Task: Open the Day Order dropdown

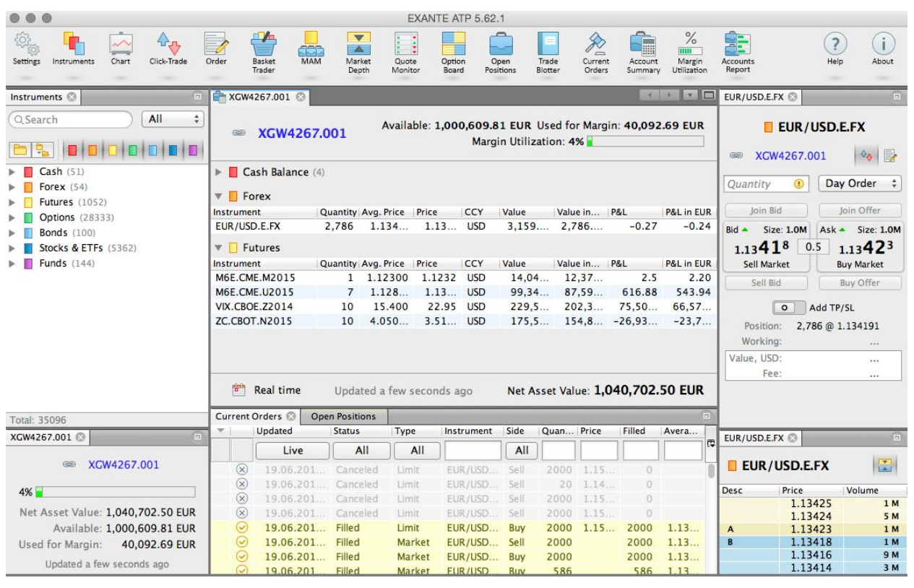Action: [x=861, y=183]
